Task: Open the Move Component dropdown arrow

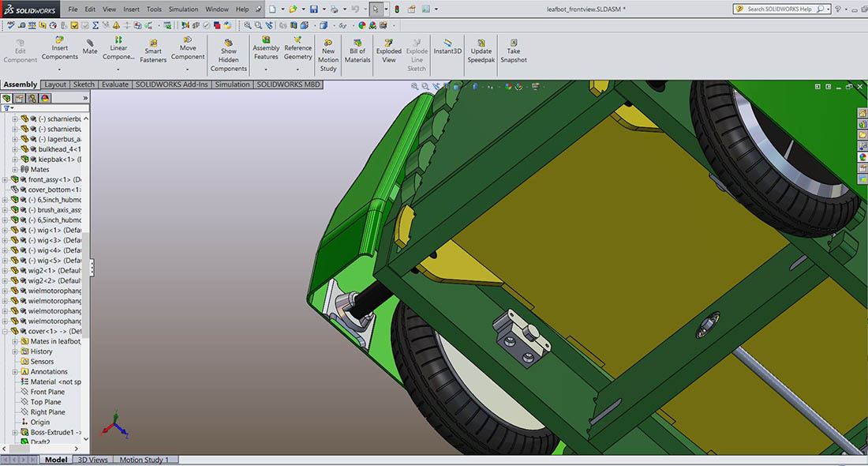Action: [188, 70]
